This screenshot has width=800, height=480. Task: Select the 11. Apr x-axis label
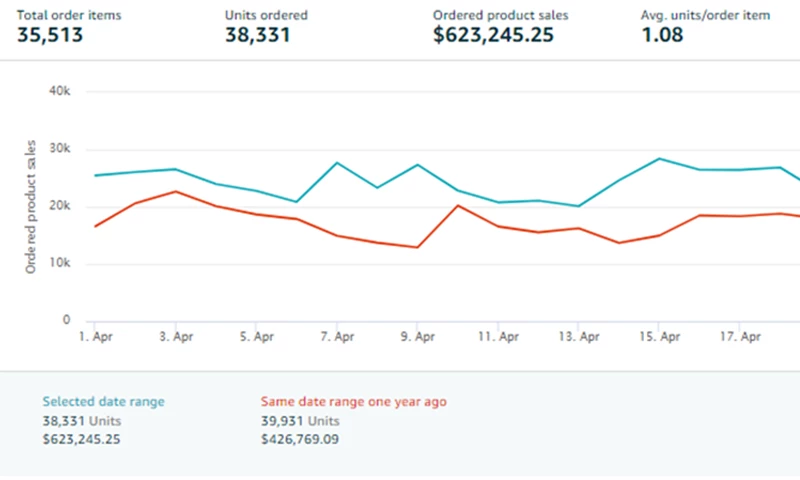pyautogui.click(x=497, y=338)
